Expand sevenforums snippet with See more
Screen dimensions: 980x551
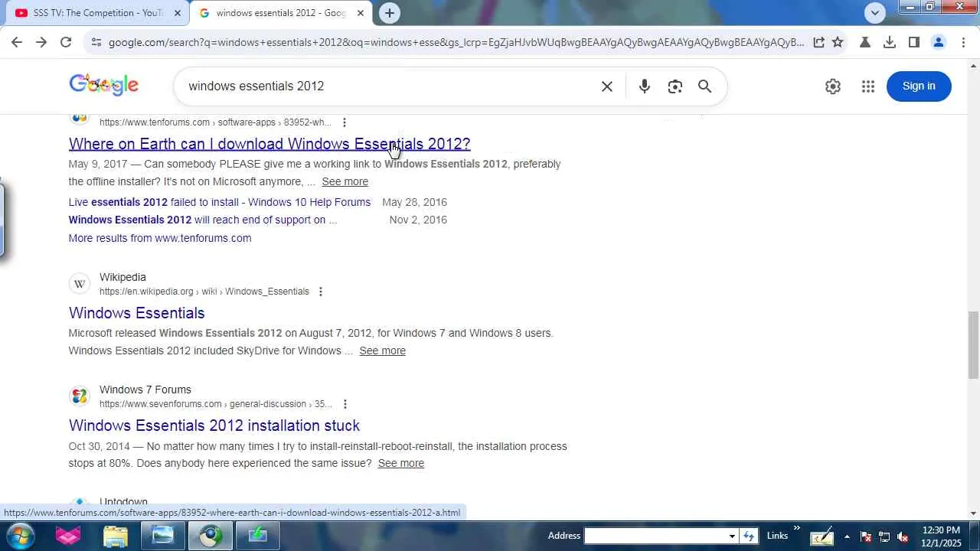tap(401, 463)
